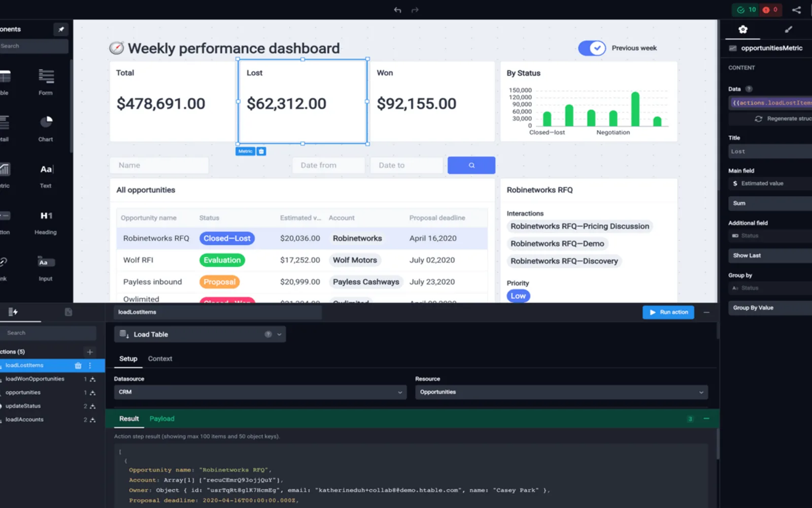Click the Title field containing Lost
The image size is (812, 508).
[x=770, y=151]
